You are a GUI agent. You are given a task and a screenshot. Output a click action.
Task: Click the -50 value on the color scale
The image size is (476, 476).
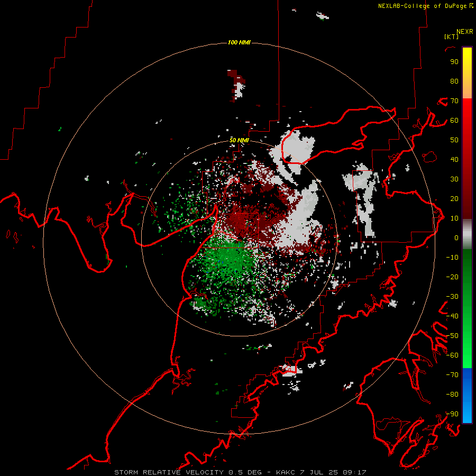[x=452, y=336]
